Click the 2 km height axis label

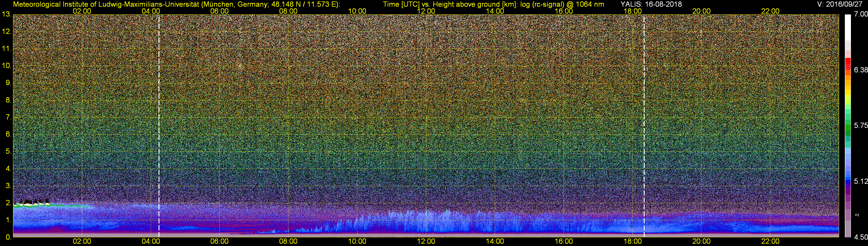[x=8, y=203]
